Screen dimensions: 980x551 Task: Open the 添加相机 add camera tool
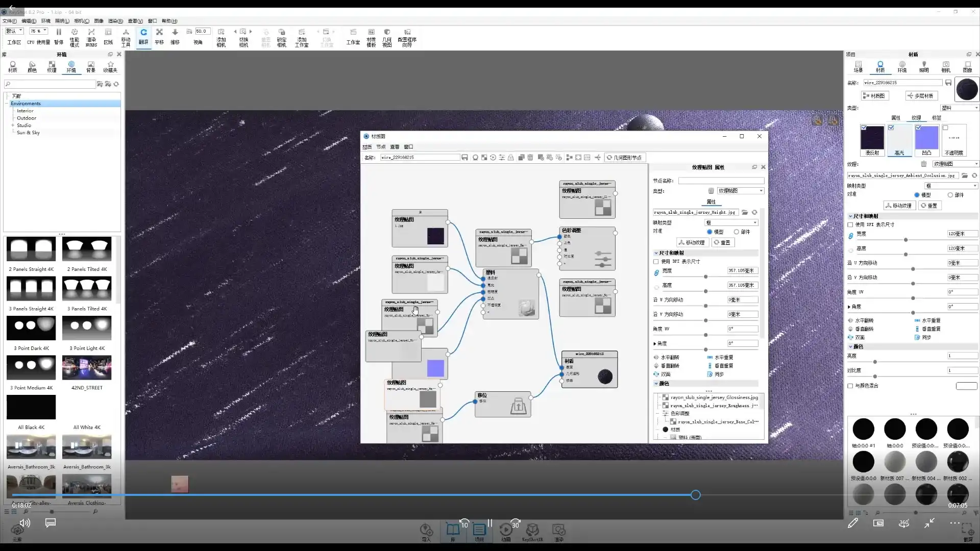[x=221, y=36]
